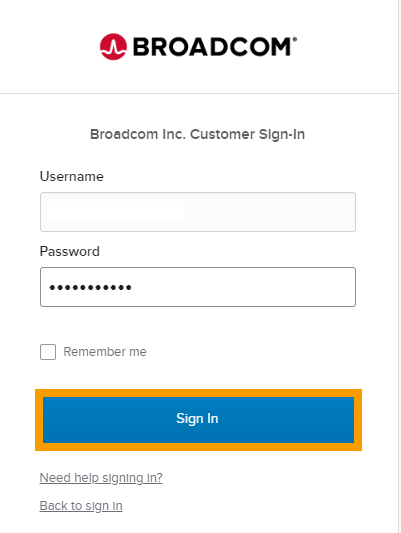
Task: Click the empty right side of Username field
Action: tap(270, 212)
